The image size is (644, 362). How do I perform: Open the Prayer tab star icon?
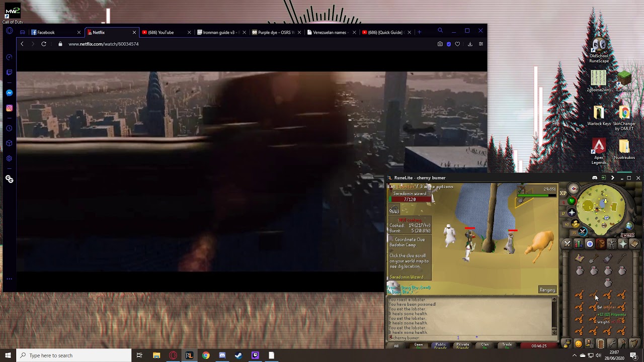(623, 244)
